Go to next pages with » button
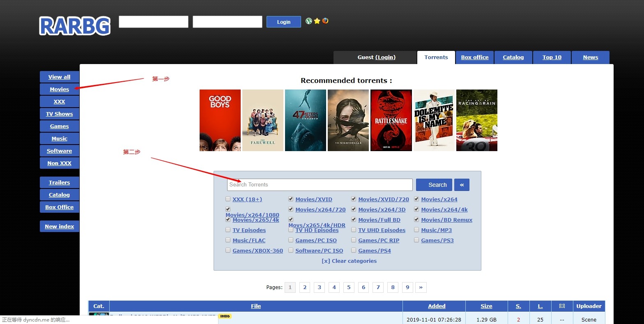The height and width of the screenshot is (324, 644). pyautogui.click(x=421, y=287)
